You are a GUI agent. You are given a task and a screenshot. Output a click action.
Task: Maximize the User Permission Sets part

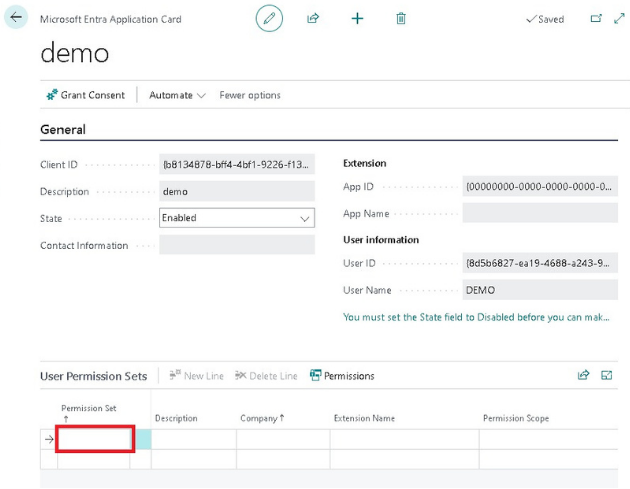click(606, 375)
